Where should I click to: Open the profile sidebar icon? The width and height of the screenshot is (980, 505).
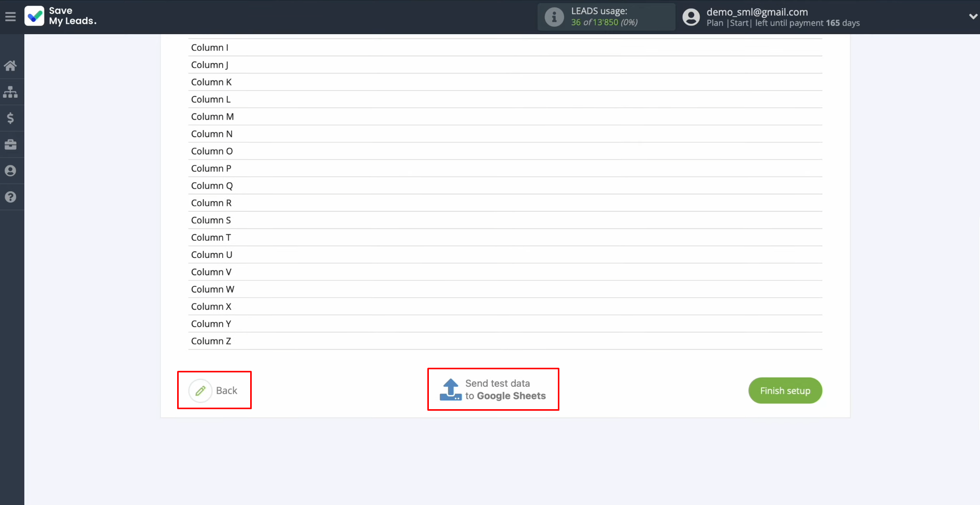tap(10, 171)
